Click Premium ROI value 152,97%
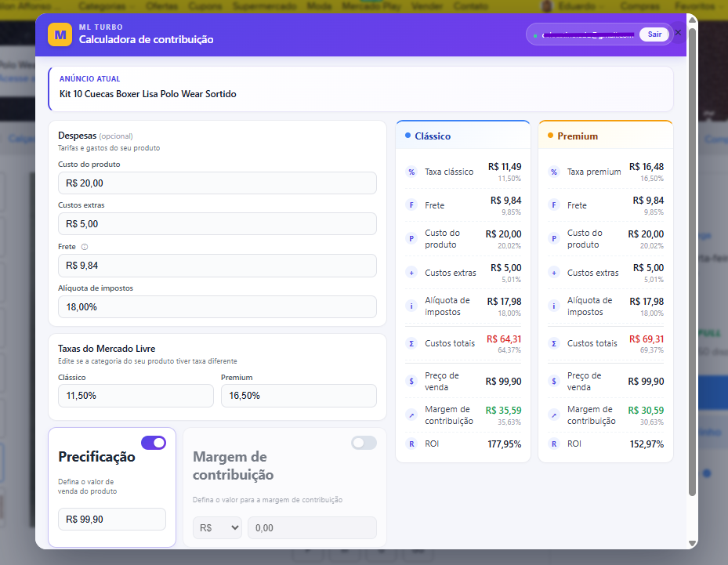Screen dimensions: 728x565 click(x=647, y=444)
